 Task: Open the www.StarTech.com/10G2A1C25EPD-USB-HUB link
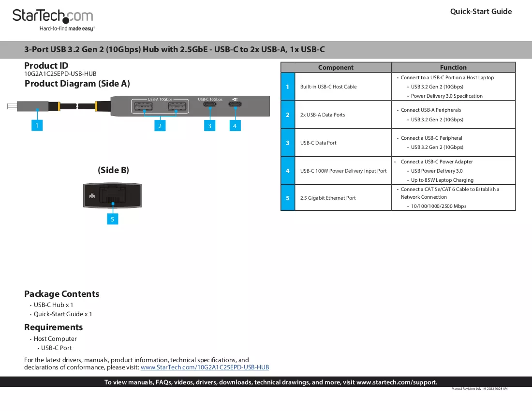[205, 367]
